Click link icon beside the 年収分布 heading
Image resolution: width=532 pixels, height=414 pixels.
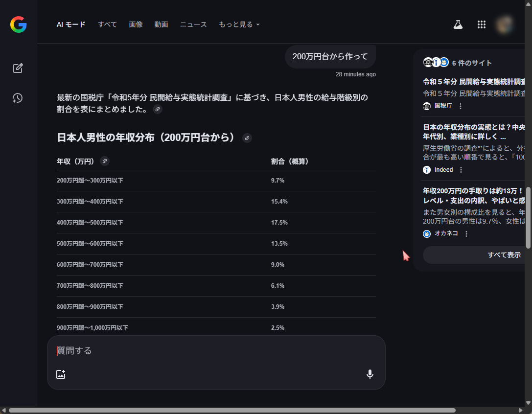tap(247, 138)
